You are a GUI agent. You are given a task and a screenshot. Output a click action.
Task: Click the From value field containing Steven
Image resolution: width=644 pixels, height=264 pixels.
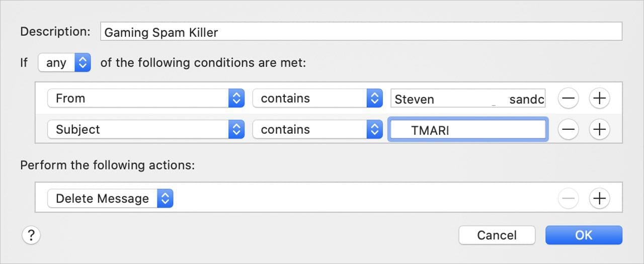pyautogui.click(x=467, y=99)
